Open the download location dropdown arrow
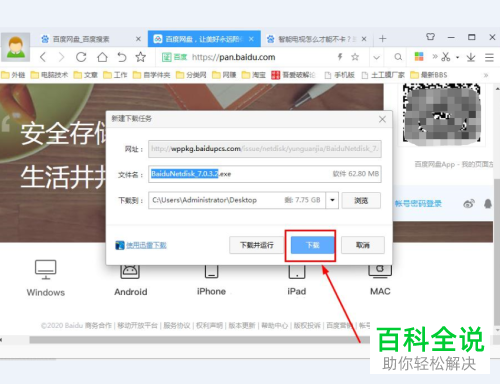The height and width of the screenshot is (384, 500). (x=332, y=200)
